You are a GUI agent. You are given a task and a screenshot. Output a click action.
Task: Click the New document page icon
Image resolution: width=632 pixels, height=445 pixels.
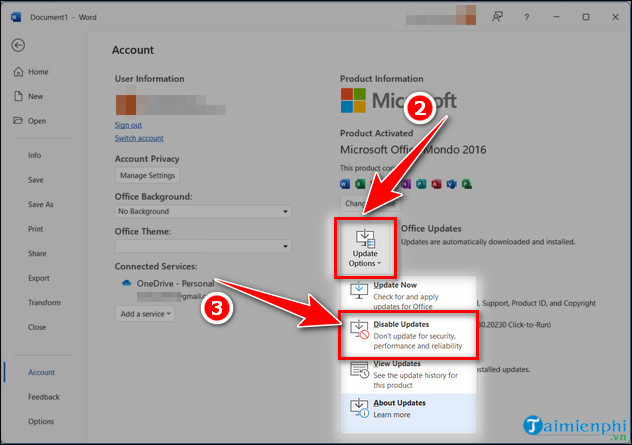18,96
